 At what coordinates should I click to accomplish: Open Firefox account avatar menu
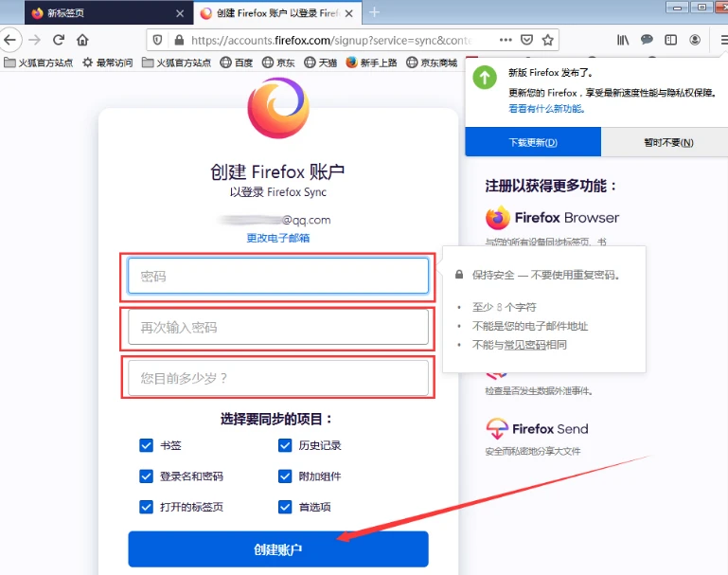pyautogui.click(x=695, y=40)
